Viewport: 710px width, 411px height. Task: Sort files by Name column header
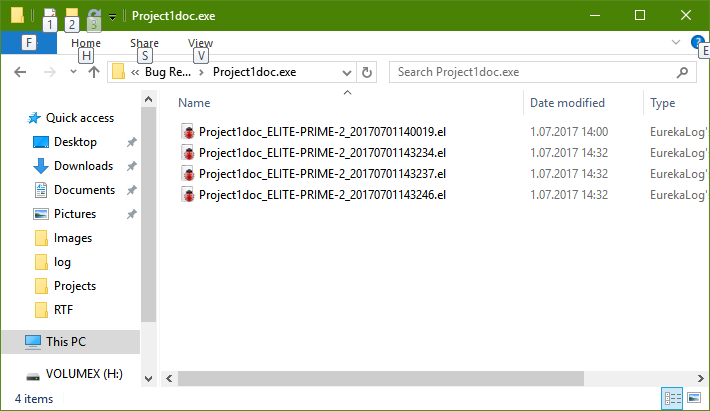click(x=194, y=103)
